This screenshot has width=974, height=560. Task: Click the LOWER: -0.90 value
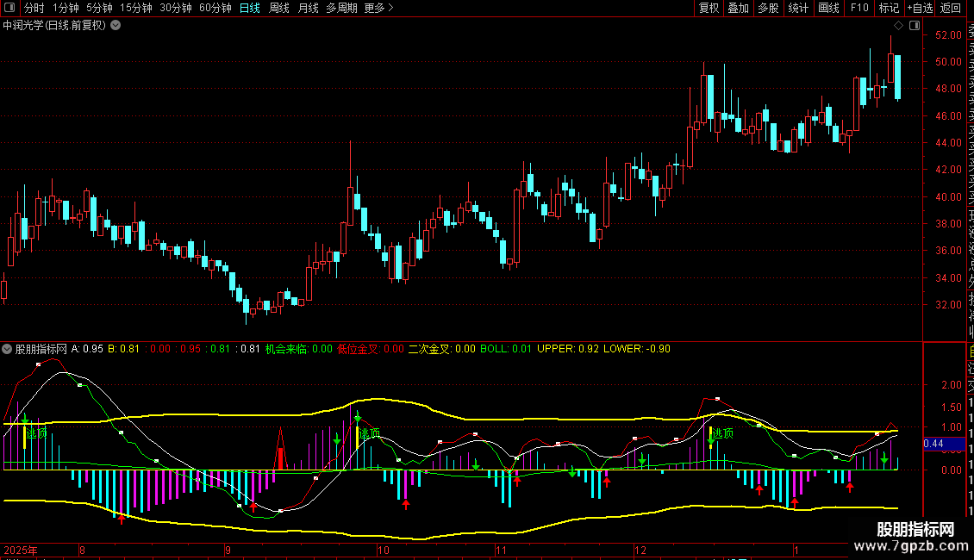coord(637,349)
